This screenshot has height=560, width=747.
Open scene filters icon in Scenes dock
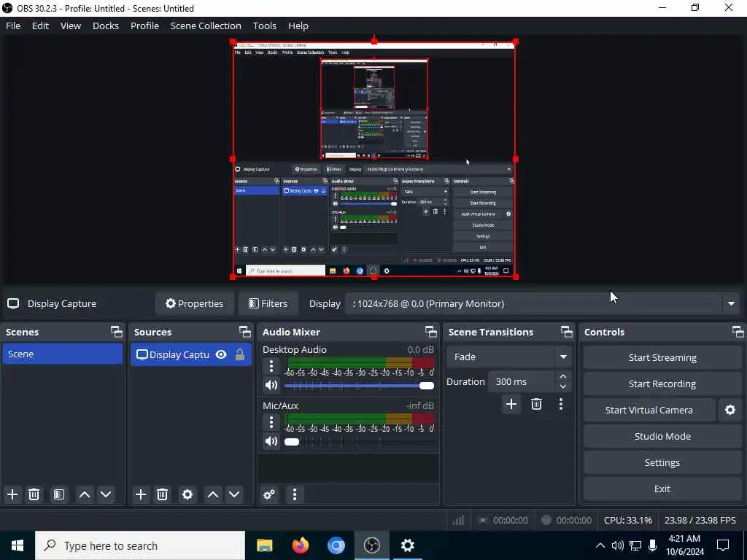58,494
